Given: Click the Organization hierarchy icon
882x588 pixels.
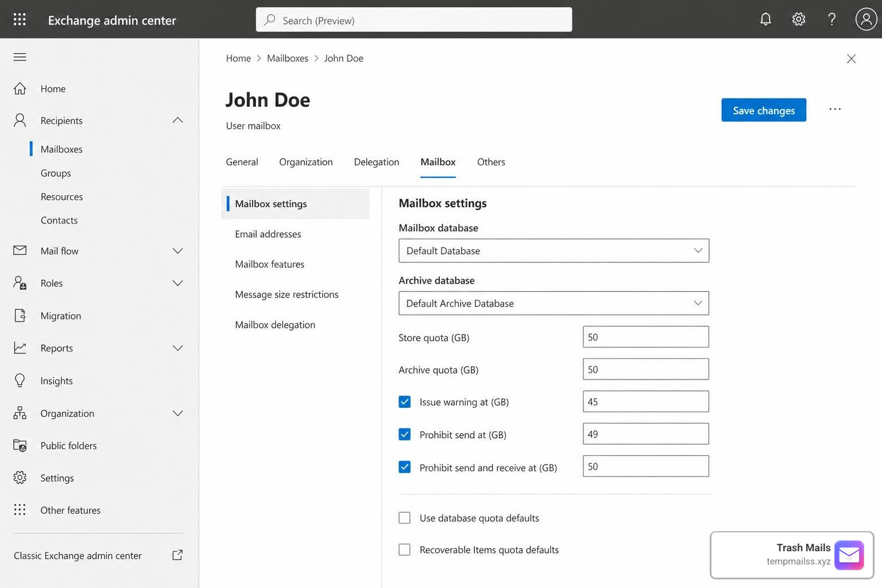Looking at the screenshot, I should [x=20, y=413].
